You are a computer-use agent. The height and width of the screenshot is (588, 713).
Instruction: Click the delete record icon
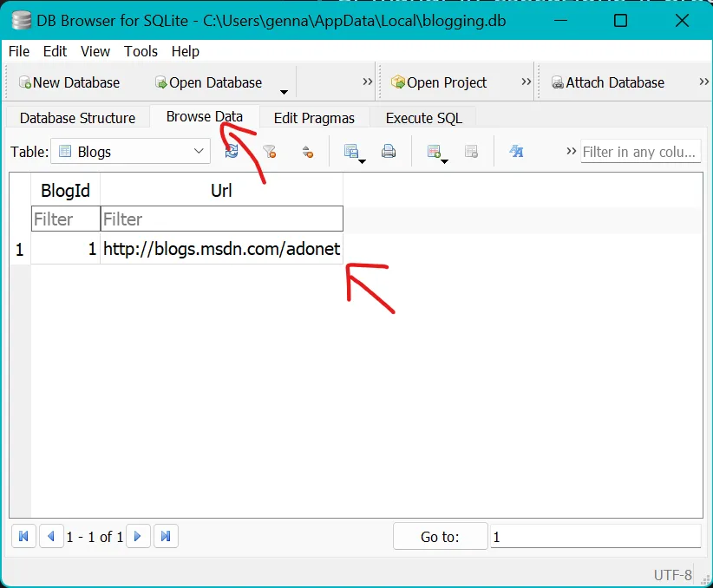coord(472,151)
